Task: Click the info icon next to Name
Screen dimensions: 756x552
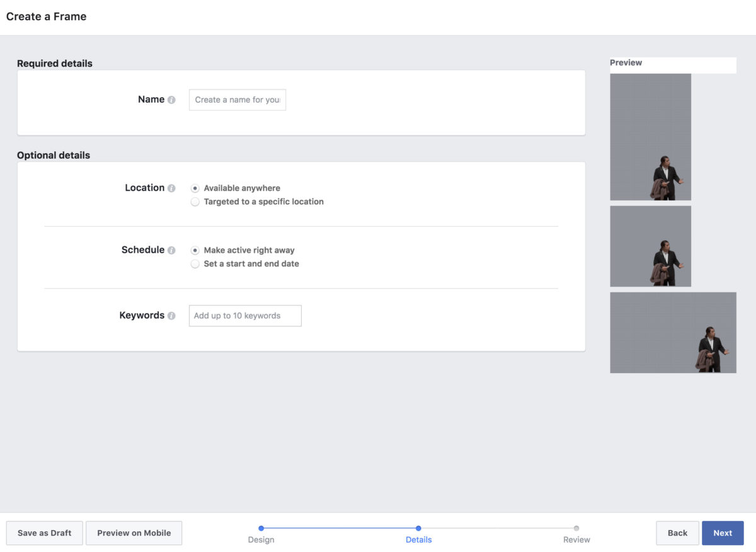Action: point(171,100)
